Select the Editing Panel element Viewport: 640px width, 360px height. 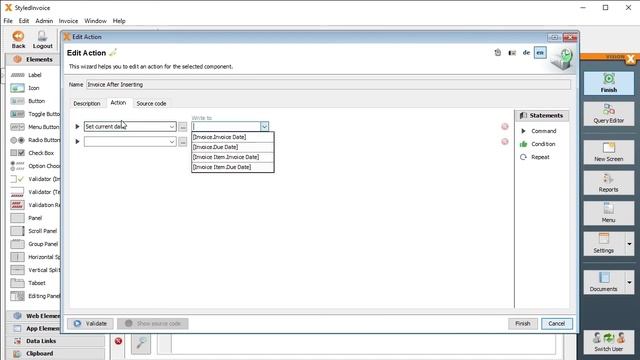35,296
